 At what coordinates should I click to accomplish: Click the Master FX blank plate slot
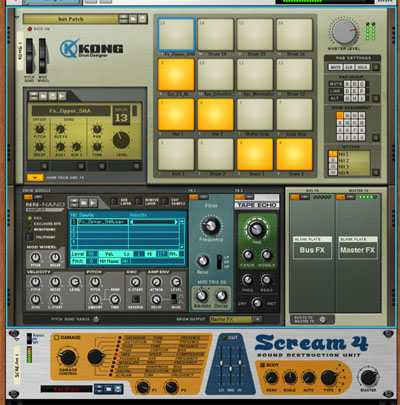(x=357, y=248)
